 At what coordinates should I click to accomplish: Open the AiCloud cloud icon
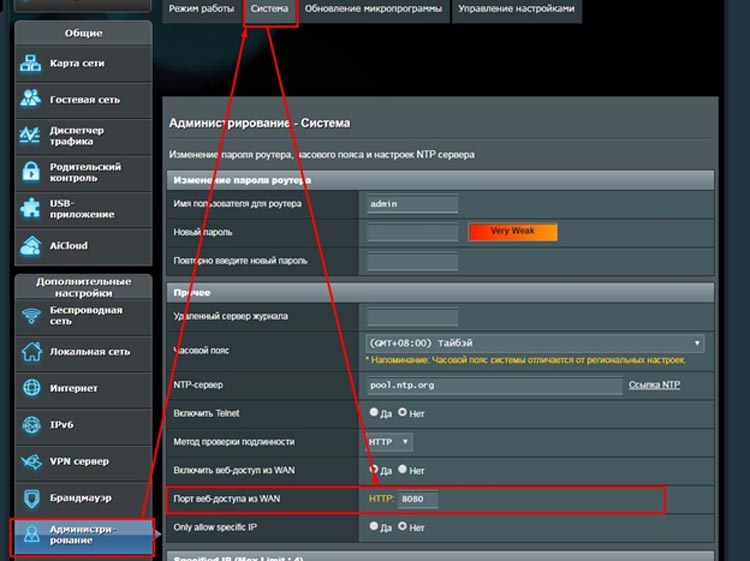[x=31, y=245]
